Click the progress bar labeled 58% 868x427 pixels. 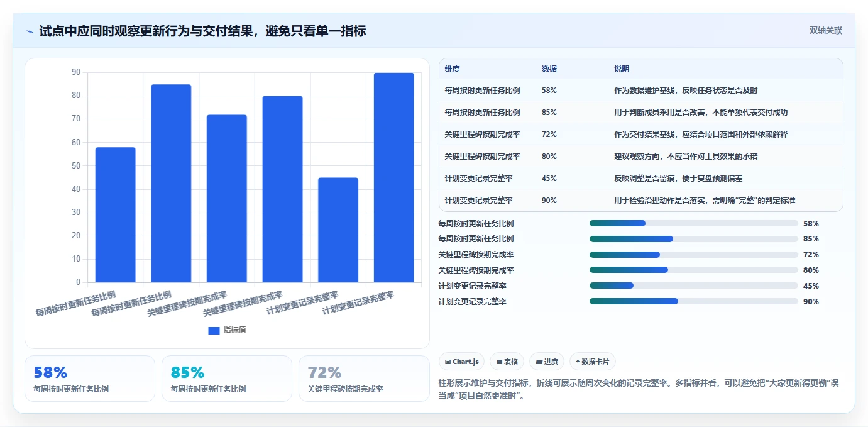point(694,223)
